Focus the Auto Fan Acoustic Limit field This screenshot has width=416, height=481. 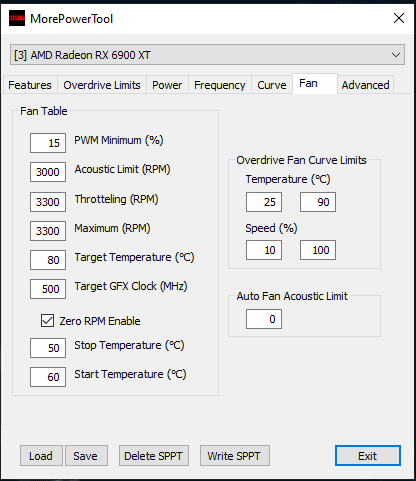(264, 319)
